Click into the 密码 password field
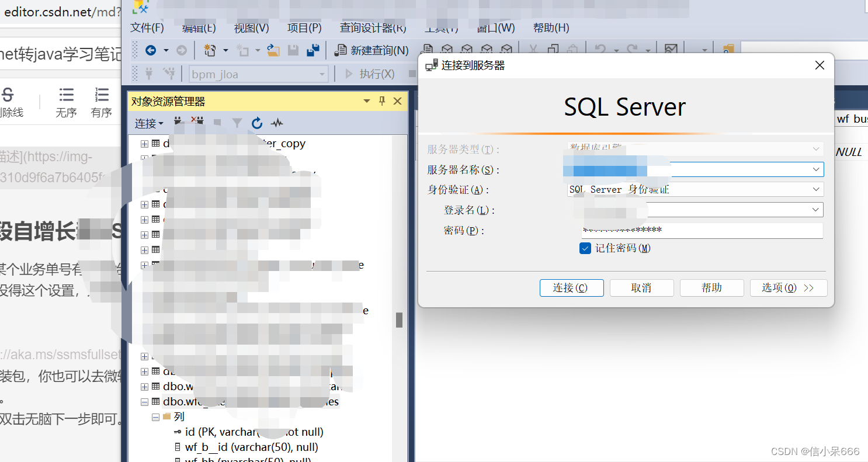 point(702,231)
